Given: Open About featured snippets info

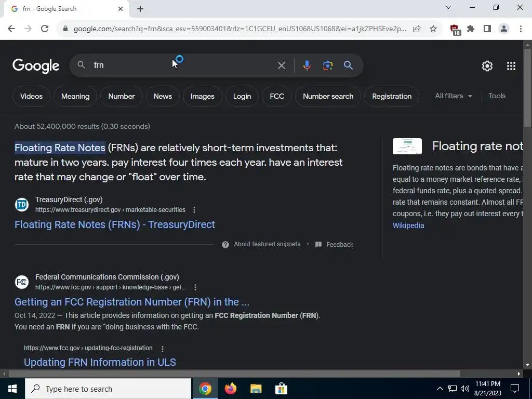Looking at the screenshot, I should (261, 244).
